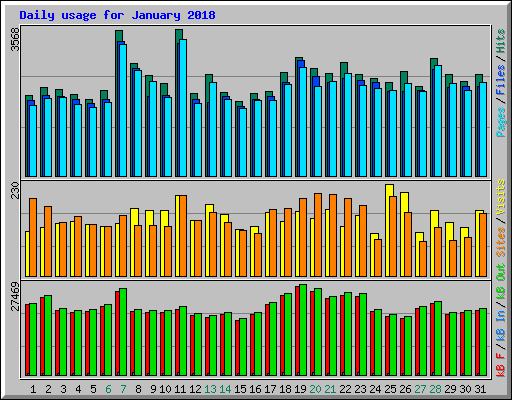Click day label 15 on x-axis
This screenshot has height=400, width=512.
pos(240,389)
